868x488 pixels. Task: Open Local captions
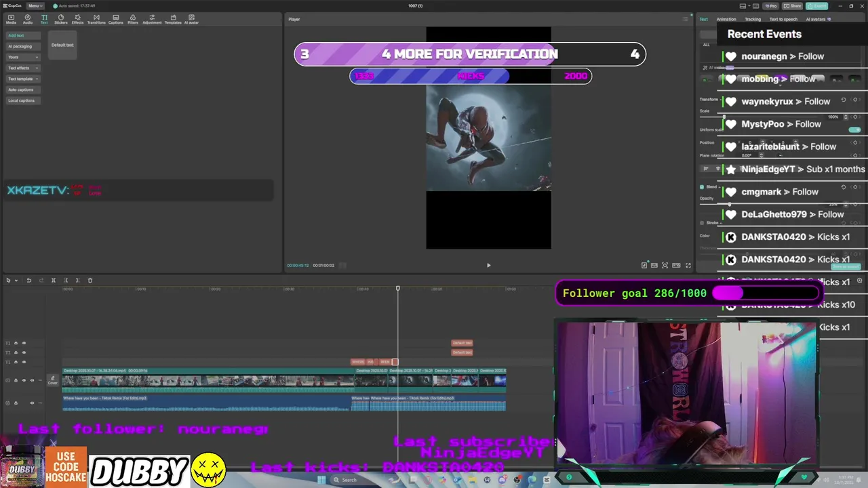click(23, 100)
